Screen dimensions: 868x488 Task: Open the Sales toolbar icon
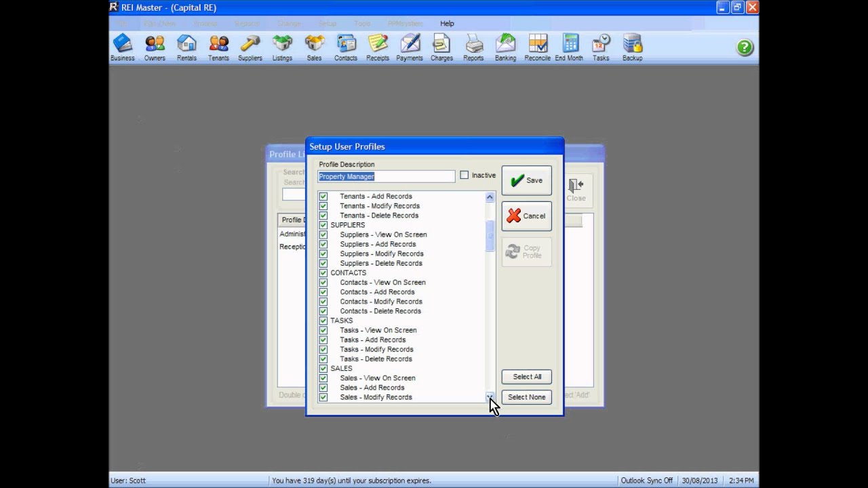tap(314, 47)
